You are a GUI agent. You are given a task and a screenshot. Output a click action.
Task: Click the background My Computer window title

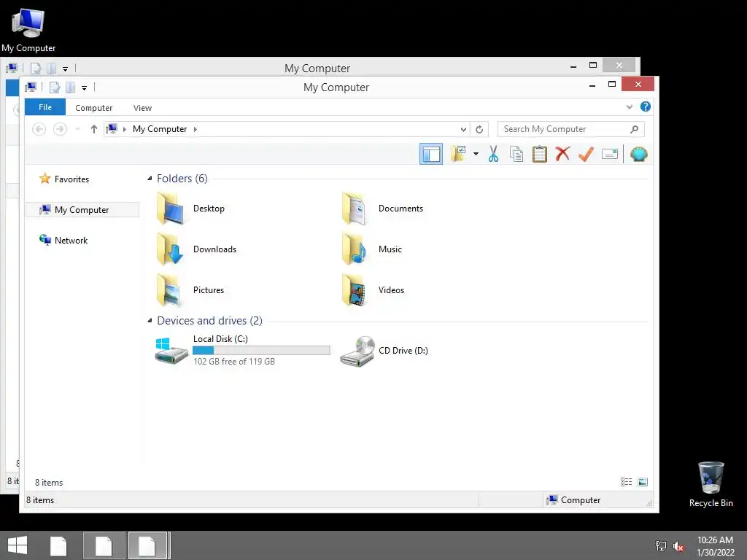point(317,68)
